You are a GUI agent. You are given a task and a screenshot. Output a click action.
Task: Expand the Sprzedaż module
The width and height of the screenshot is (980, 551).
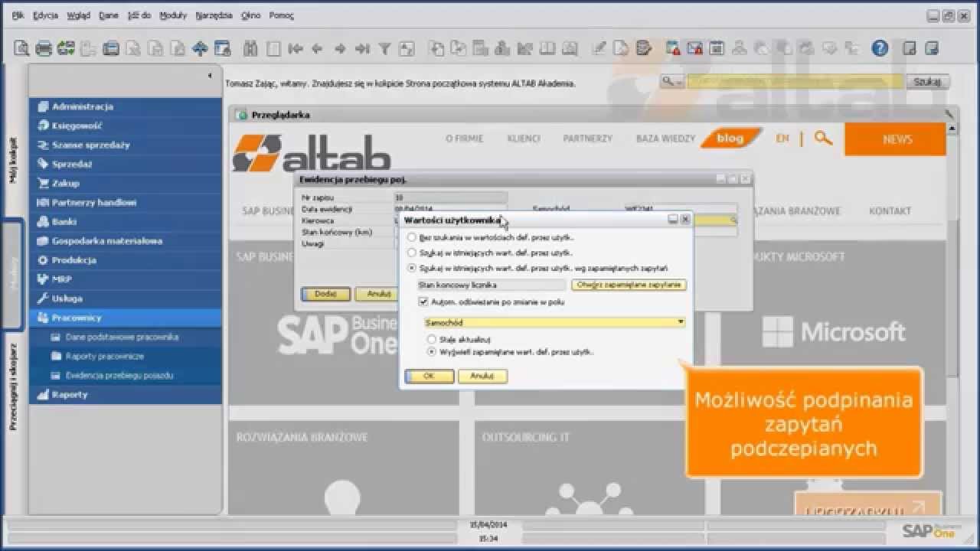click(x=126, y=164)
